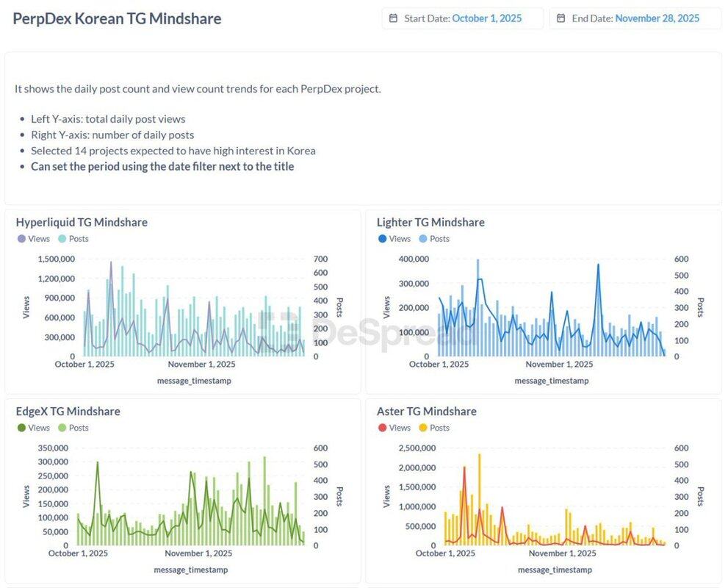Viewport: 728px width, 588px height.
Task: Click dark green Views legend dot in EdgeX chart
Action: 21,428
